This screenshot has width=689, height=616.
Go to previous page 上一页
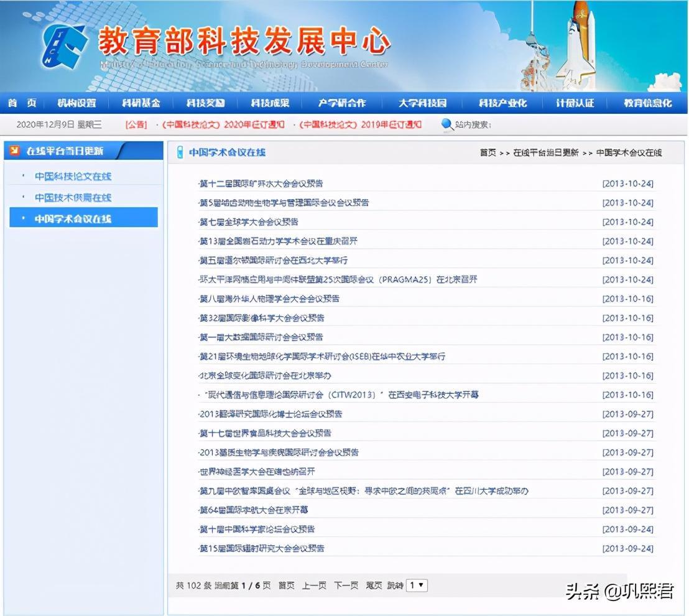(x=314, y=586)
